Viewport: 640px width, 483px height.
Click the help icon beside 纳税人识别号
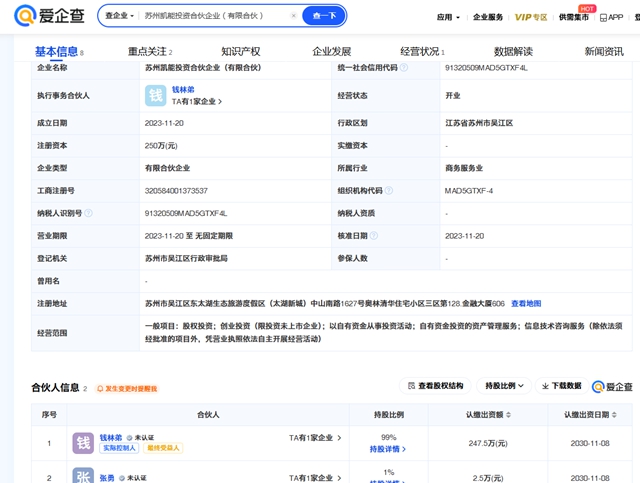click(x=89, y=213)
